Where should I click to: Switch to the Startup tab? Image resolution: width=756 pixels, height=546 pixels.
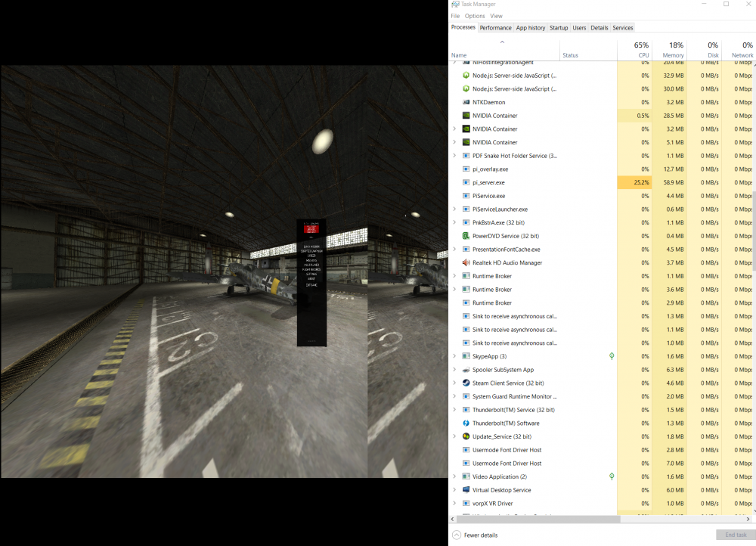[559, 27]
